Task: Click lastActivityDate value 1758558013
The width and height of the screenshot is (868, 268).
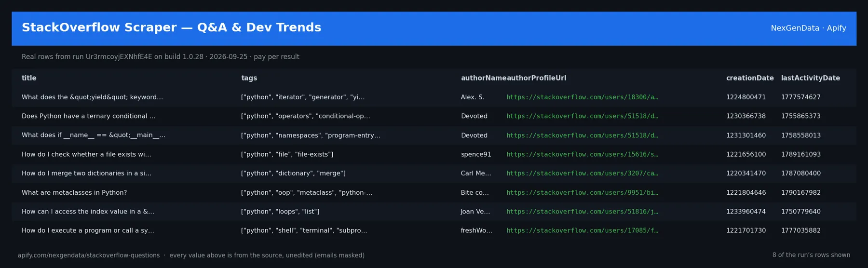Action: (801, 135)
